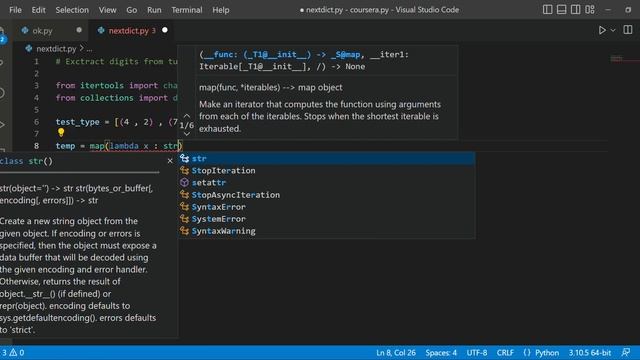The image size is (640, 360).
Task: Switch to the ok.py tab
Action: coord(51,31)
